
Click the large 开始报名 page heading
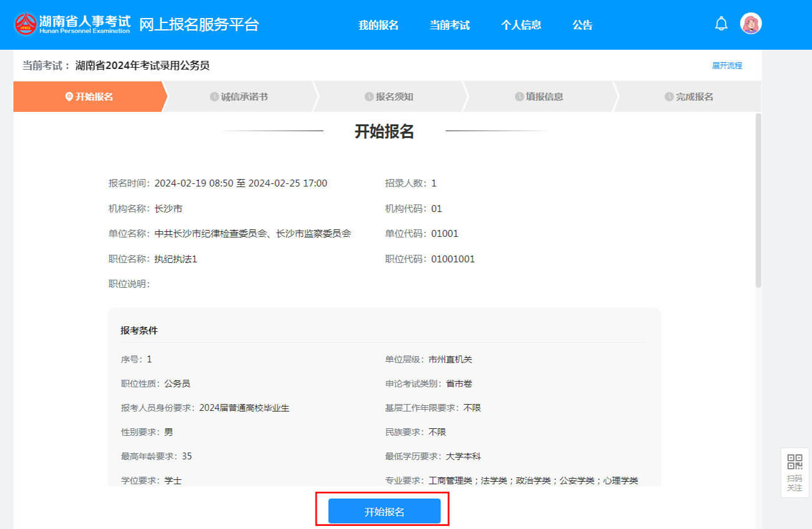coord(385,132)
